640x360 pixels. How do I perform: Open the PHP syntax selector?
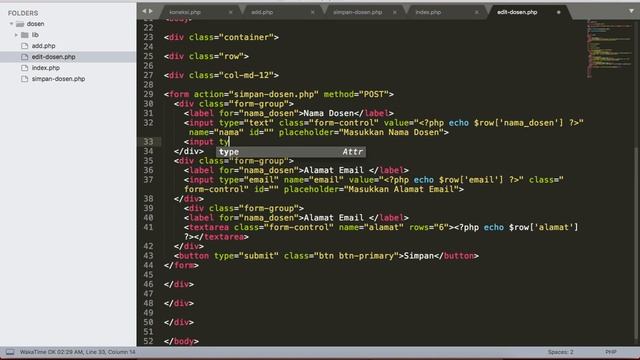[611, 352]
